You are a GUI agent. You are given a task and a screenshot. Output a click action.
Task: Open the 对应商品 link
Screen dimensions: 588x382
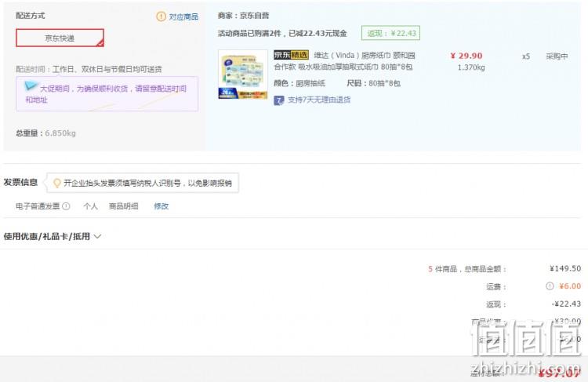[183, 17]
